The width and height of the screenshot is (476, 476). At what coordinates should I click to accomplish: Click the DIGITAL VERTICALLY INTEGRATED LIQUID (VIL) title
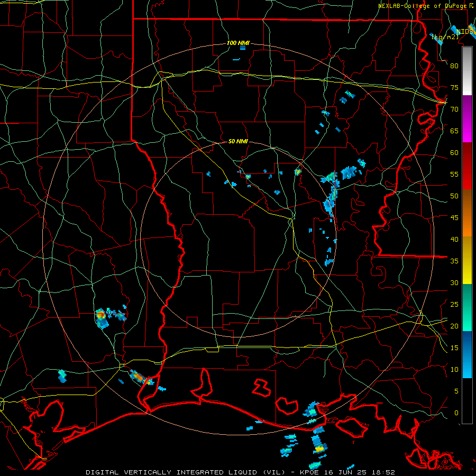(186, 472)
